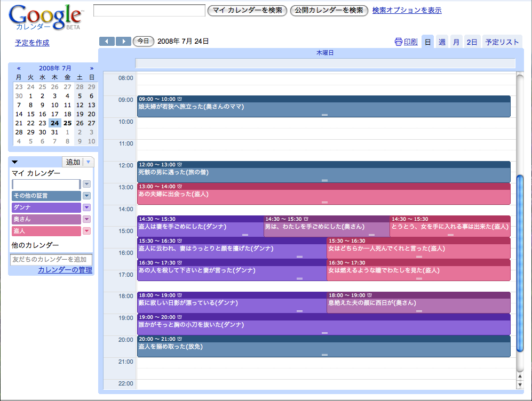Open event あの夫婦に出会った(盗人)
The width and height of the screenshot is (532, 401).
(x=324, y=194)
